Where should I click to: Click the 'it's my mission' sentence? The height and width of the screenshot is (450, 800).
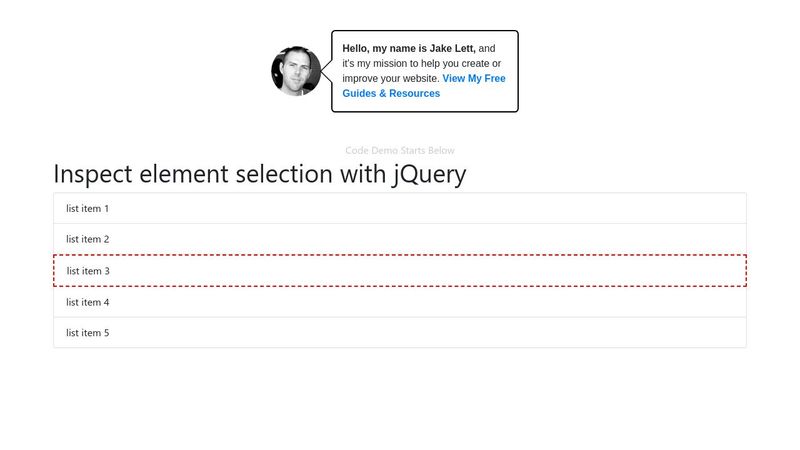[421, 64]
